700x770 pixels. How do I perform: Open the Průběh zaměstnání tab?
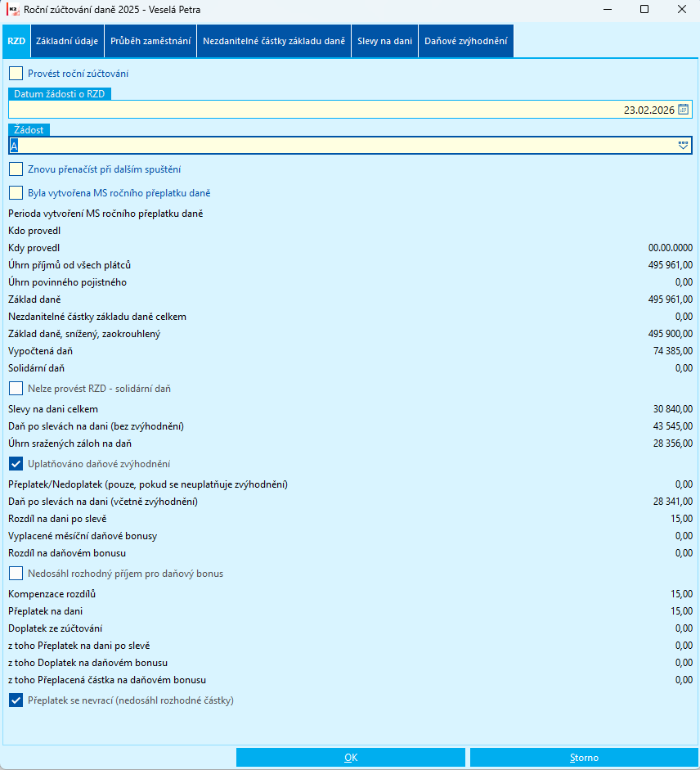click(x=150, y=41)
